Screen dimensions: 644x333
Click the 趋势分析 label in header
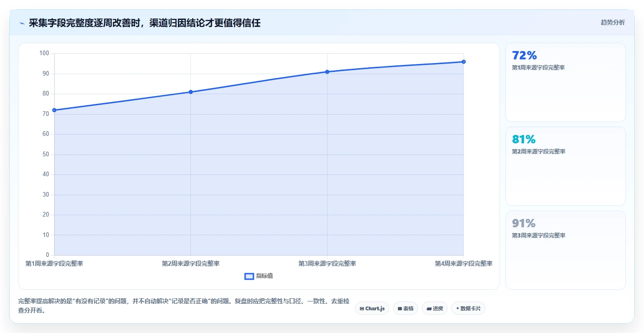[612, 22]
